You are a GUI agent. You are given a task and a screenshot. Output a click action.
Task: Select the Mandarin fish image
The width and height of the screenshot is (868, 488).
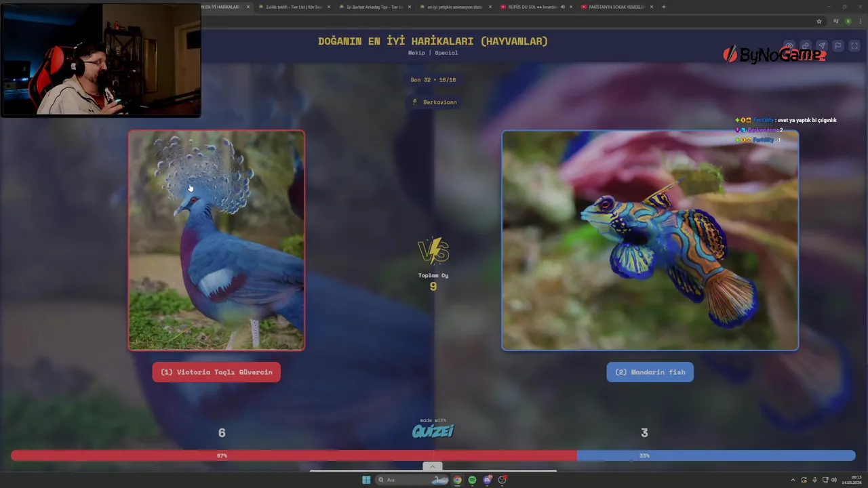(650, 241)
